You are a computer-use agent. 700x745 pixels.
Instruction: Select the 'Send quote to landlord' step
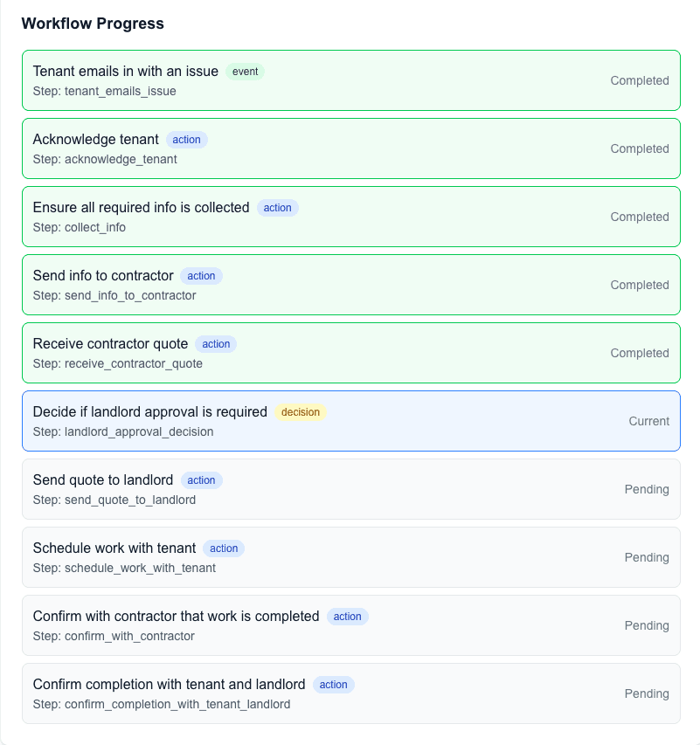(103, 480)
